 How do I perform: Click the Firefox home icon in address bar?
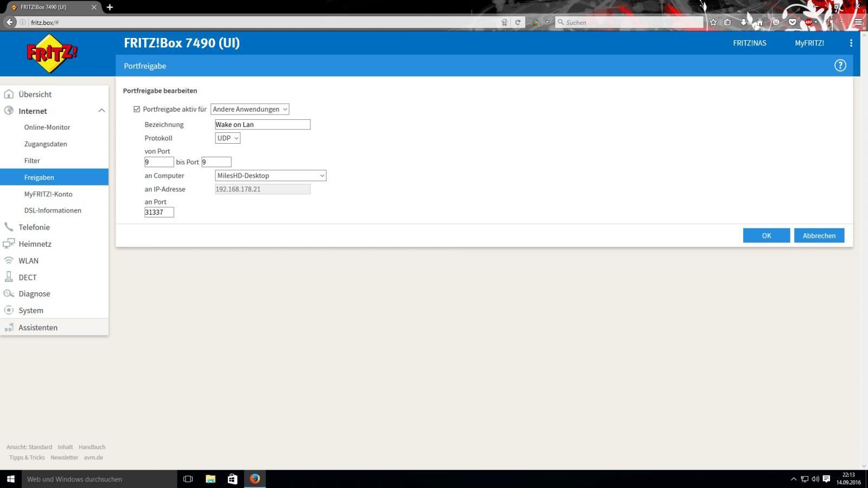[505, 22]
